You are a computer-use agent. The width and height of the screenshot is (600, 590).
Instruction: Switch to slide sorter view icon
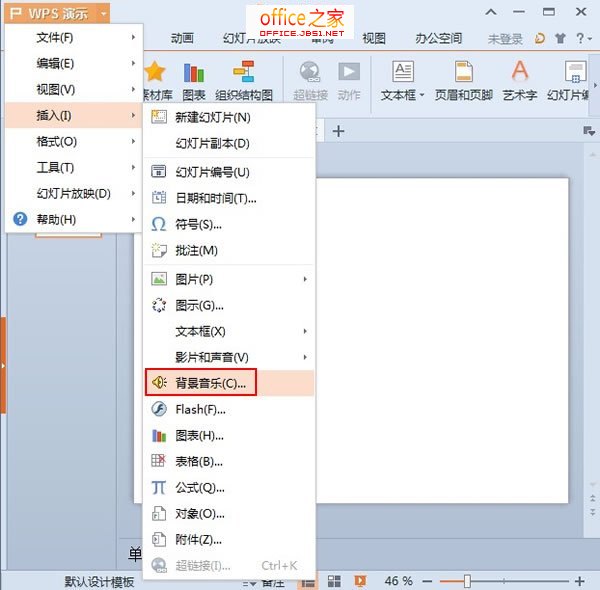pos(334,581)
